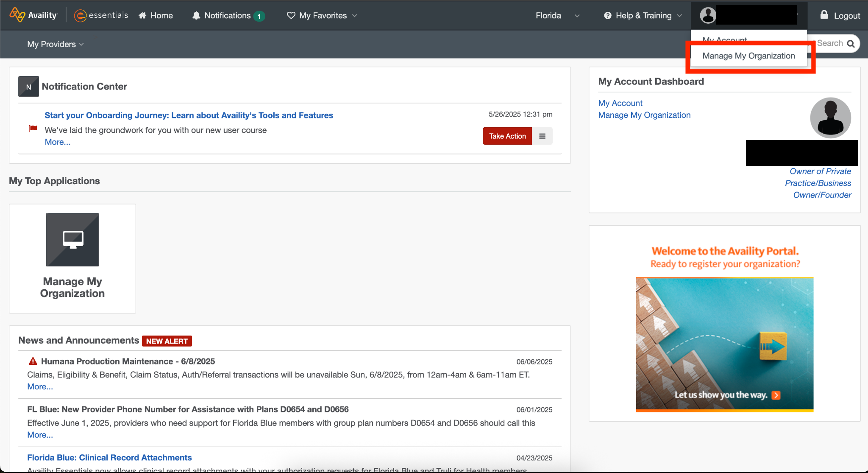Click the FL Blue New Provider Phone headline
This screenshot has width=868, height=473.
(188, 409)
